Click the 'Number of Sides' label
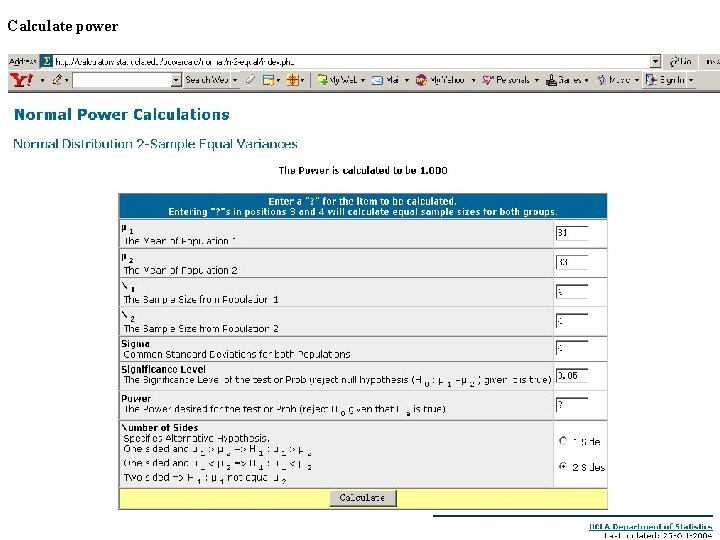This screenshot has height=540, width=720. click(x=159, y=428)
